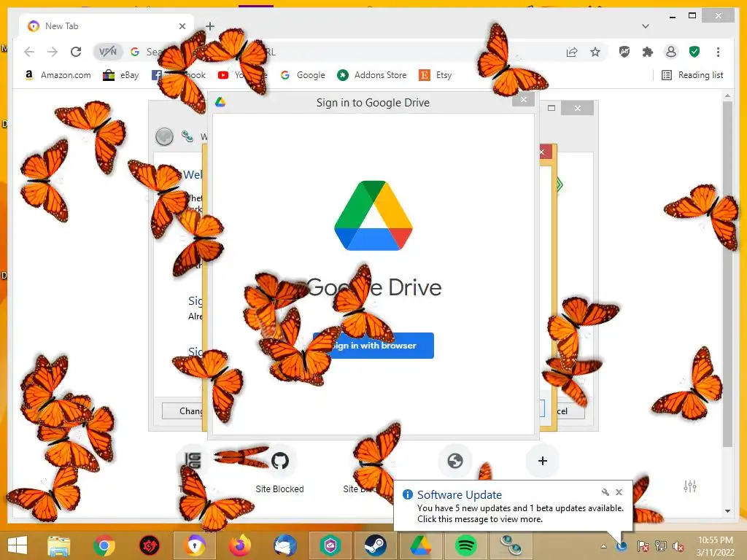Click the green security shield icon
The height and width of the screenshot is (560, 747).
tap(694, 52)
